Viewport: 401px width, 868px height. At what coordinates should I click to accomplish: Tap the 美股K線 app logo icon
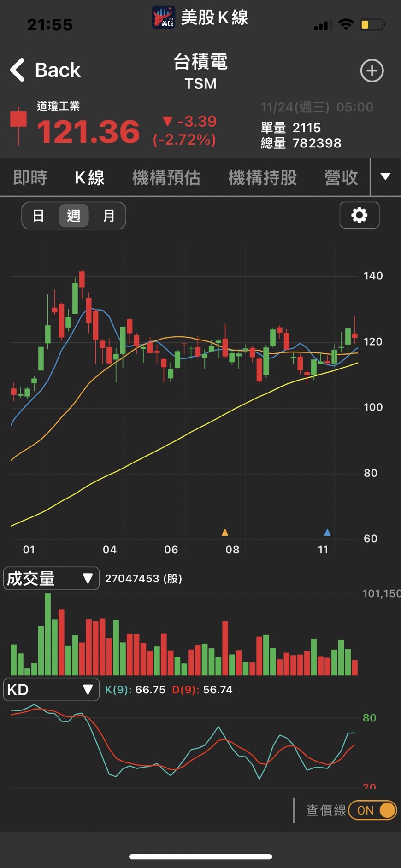pos(164,18)
